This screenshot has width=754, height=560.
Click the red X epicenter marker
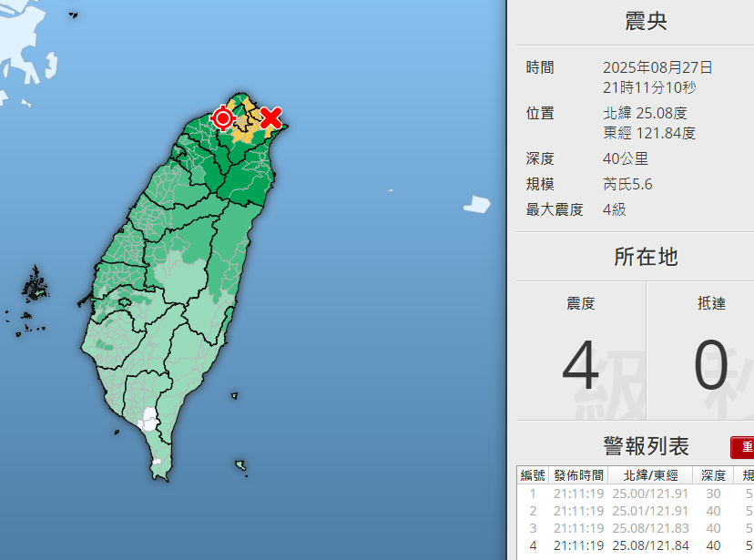coord(270,117)
